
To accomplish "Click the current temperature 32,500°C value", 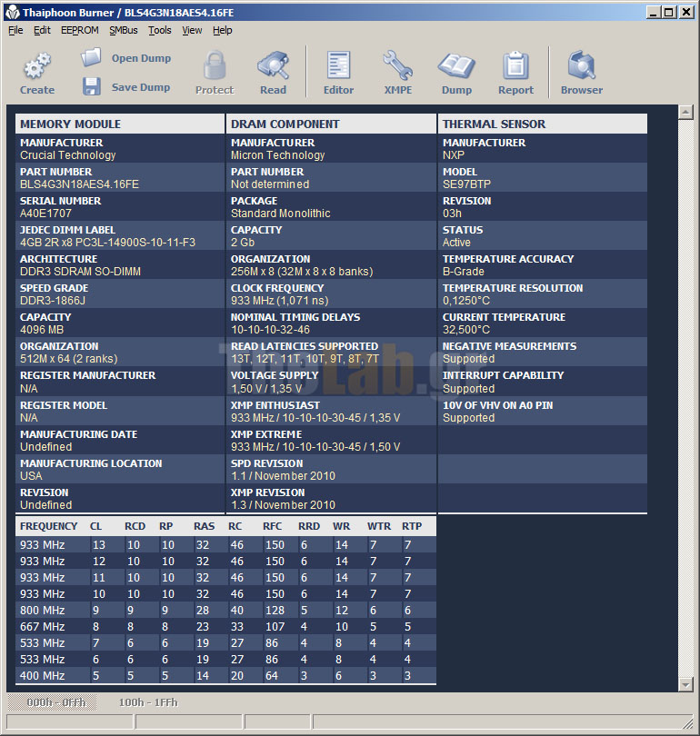I will tap(466, 330).
